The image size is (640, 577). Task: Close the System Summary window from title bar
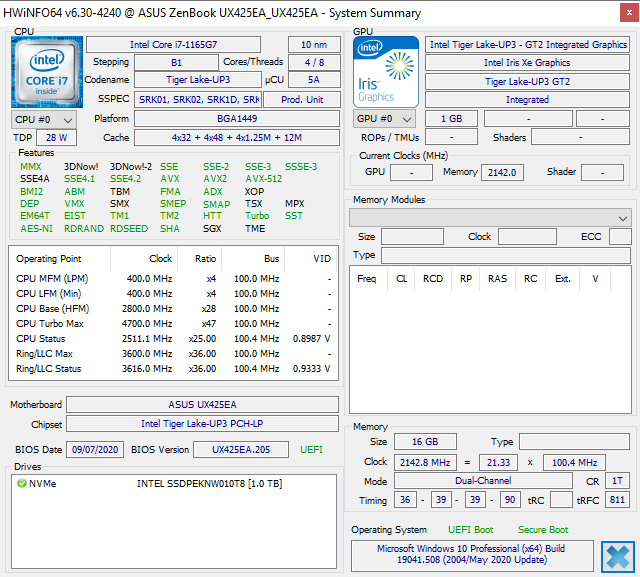[623, 13]
